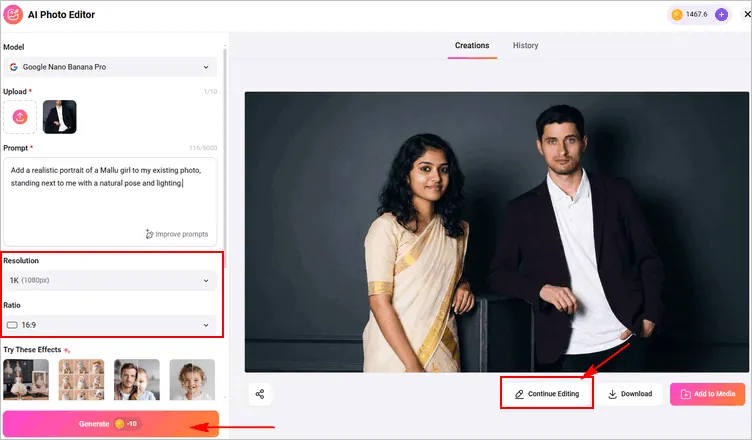The image size is (752, 440).
Task: Select the smiling toddler effect thumbnail
Action: (192, 380)
